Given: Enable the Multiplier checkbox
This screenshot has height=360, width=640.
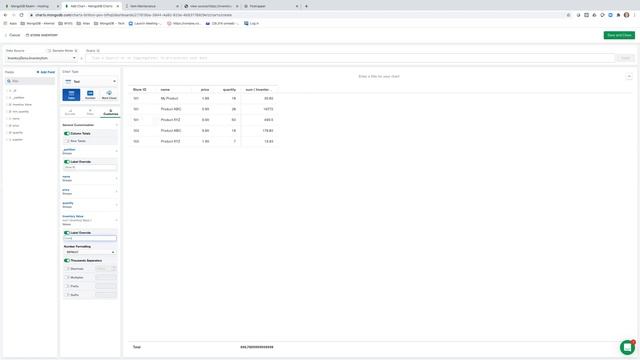Looking at the screenshot, I should coord(67,278).
